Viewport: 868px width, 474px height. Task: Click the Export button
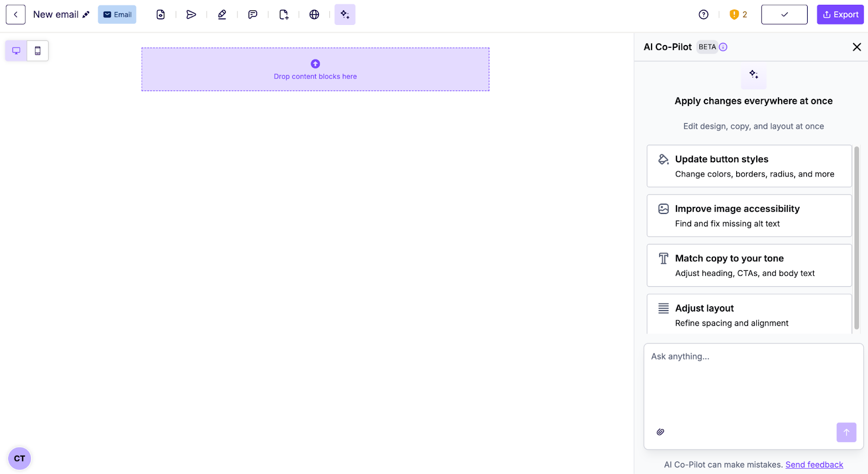point(840,15)
